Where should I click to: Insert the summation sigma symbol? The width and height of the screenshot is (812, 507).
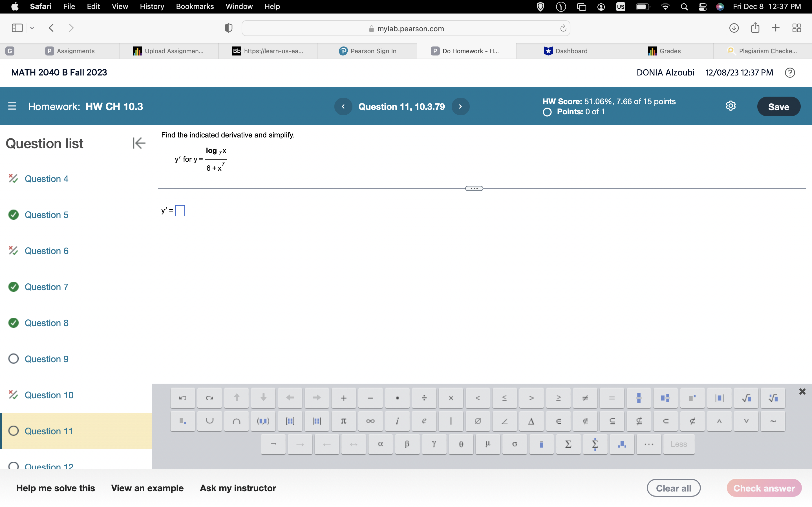click(568, 444)
